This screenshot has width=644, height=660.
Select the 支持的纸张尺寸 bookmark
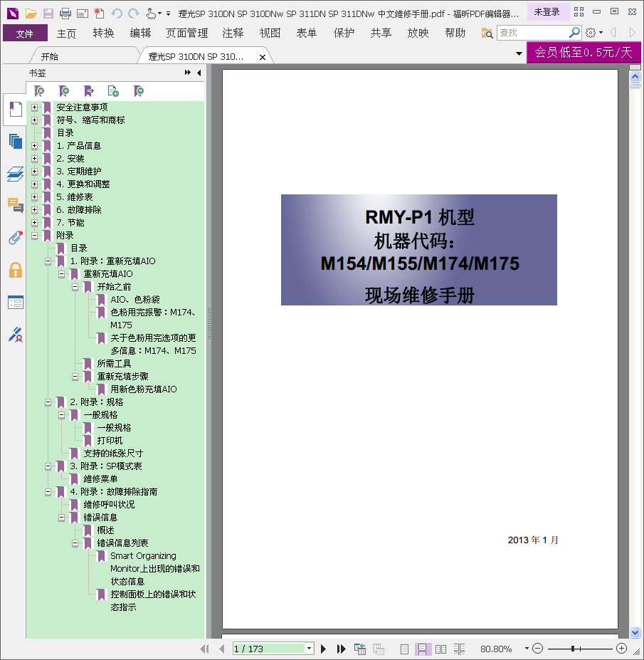pyautogui.click(x=113, y=454)
